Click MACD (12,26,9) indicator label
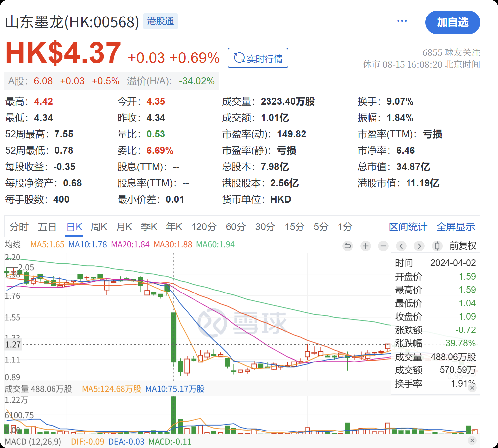The height and width of the screenshot is (448, 498). (33, 442)
